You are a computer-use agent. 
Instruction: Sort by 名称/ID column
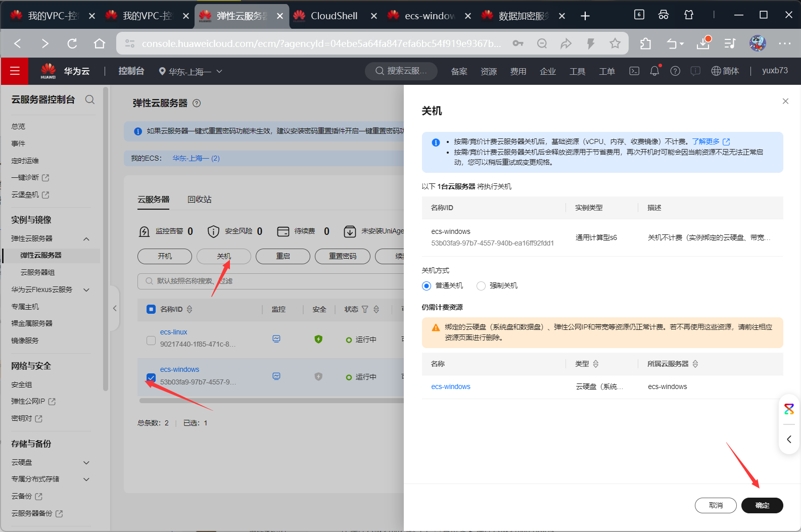tap(190, 309)
